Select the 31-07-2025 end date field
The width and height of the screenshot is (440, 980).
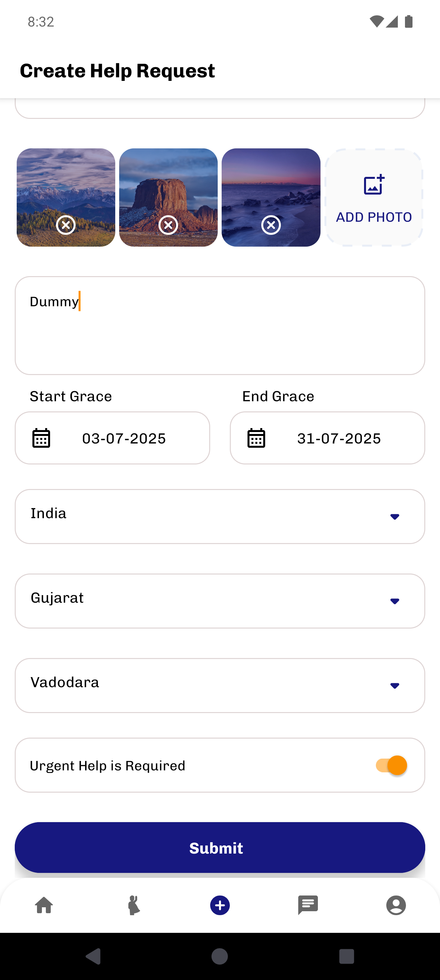327,438
